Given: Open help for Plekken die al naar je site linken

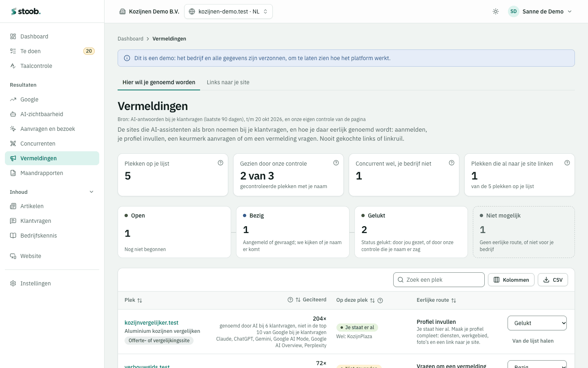Looking at the screenshot, I should (x=567, y=163).
